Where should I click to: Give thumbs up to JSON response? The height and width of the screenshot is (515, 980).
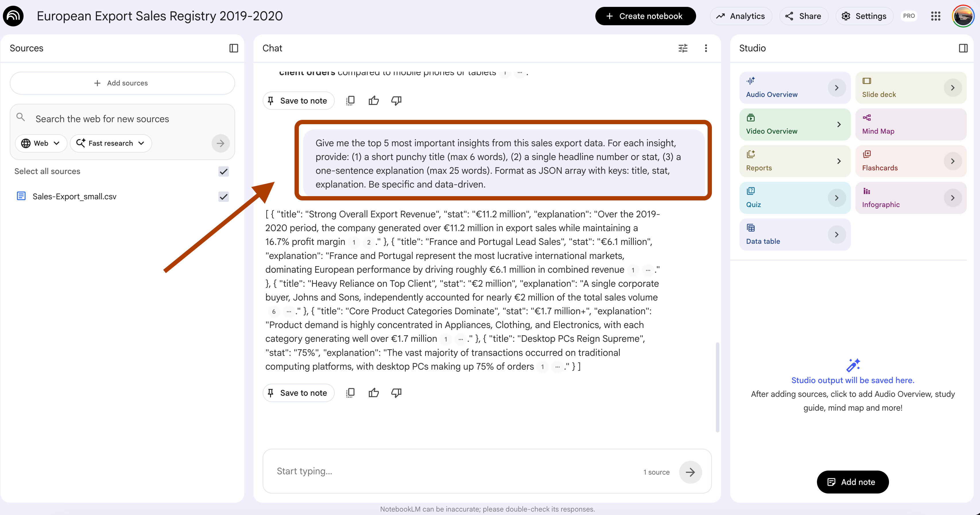click(373, 393)
